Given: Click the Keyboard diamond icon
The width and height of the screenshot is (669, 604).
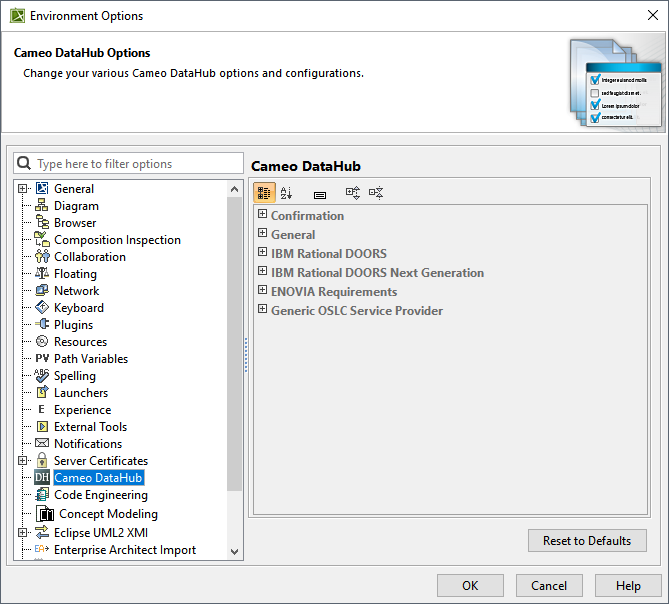Looking at the screenshot, I should coord(42,307).
